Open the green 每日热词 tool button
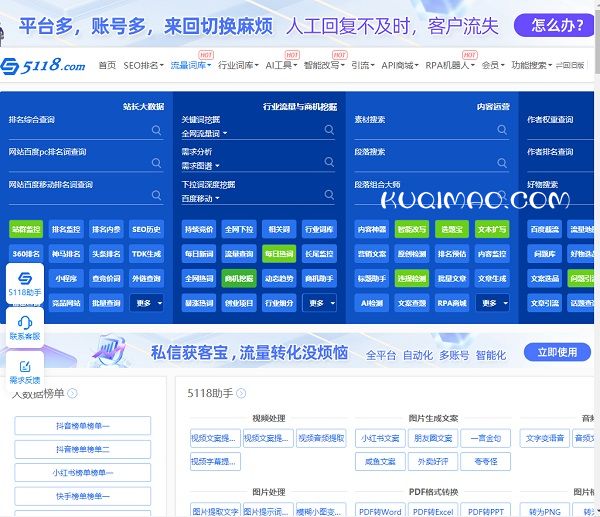Viewport: 600px width, 517px height. coord(279,254)
